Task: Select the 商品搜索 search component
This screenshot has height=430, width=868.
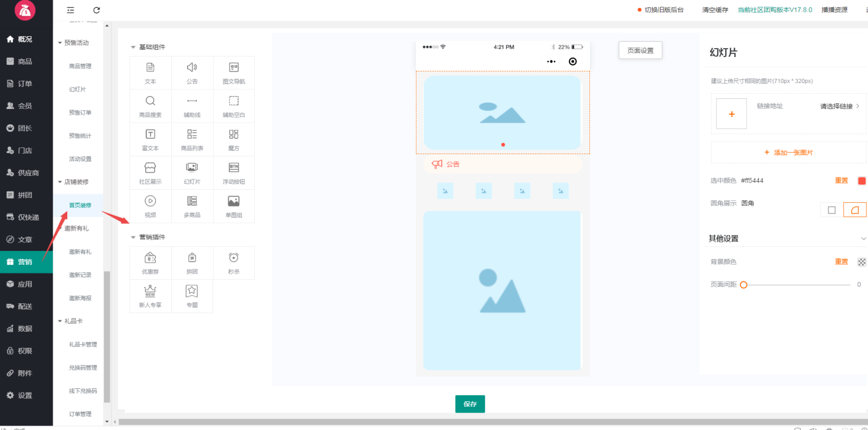Action: pos(150,106)
